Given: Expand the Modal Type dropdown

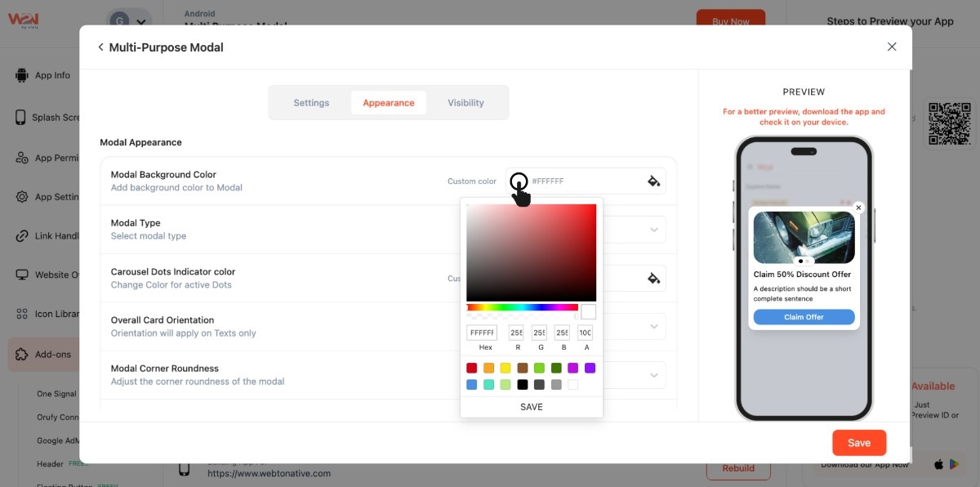Looking at the screenshot, I should [653, 230].
